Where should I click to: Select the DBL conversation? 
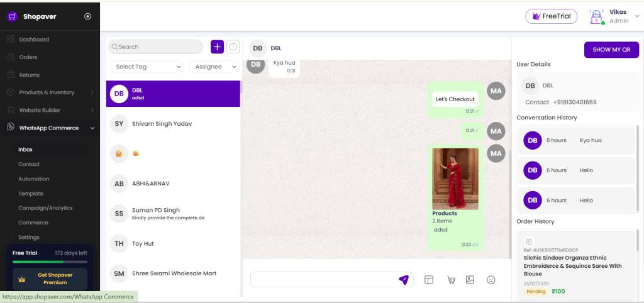pos(173,94)
